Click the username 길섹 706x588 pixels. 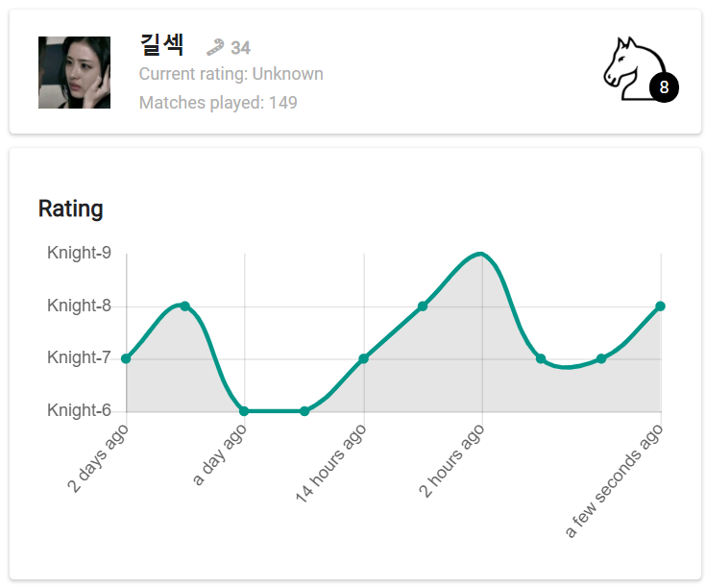tap(161, 44)
